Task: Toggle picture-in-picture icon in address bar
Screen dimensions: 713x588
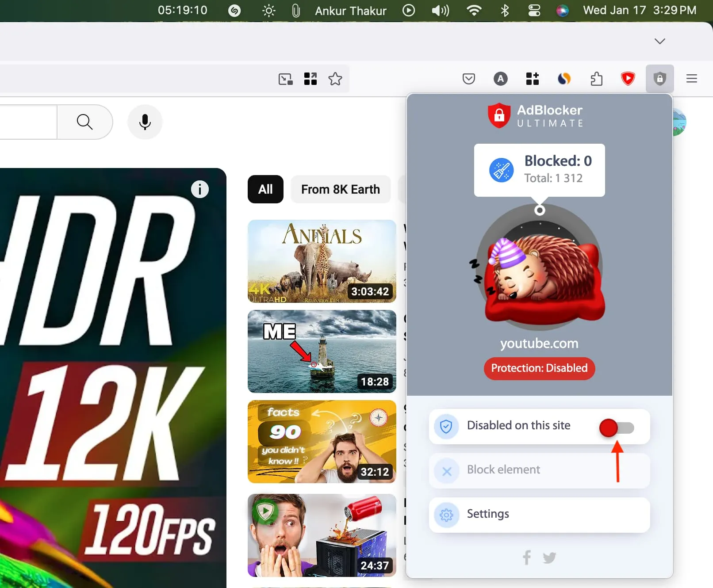Action: [x=285, y=79]
